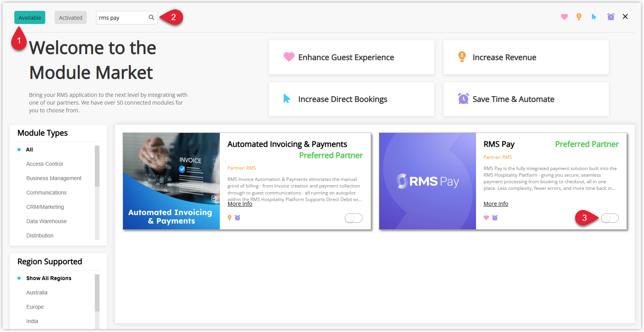644x332 pixels.
Task: Click the Module Types list scrollbar
Action: (x=97, y=166)
